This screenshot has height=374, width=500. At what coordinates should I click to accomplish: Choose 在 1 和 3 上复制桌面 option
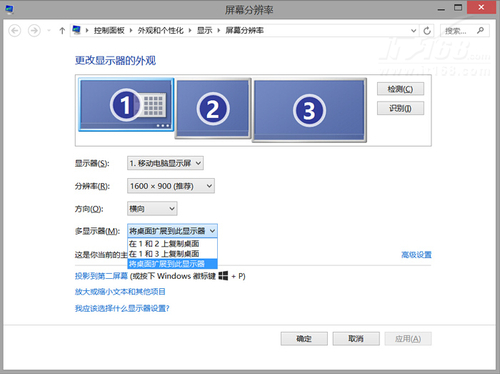(x=172, y=254)
